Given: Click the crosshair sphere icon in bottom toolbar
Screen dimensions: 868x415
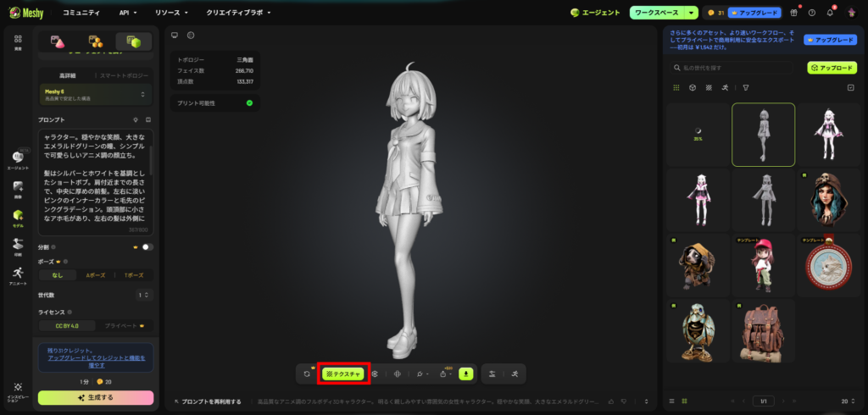Looking at the screenshot, I should tap(397, 374).
